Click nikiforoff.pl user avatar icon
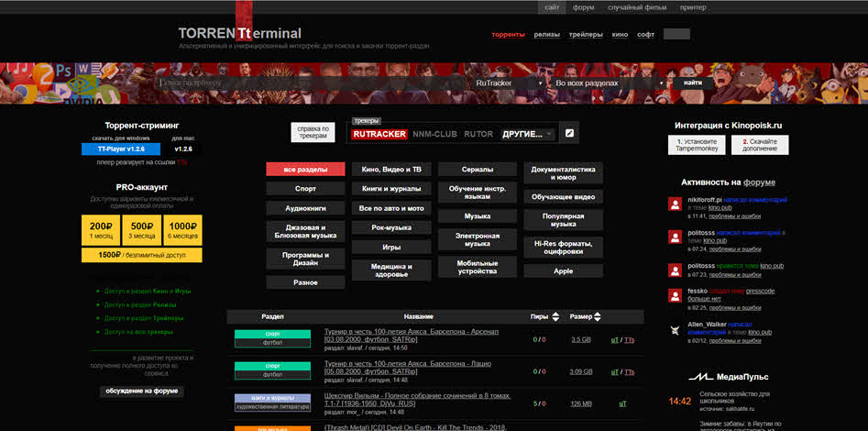The image size is (868, 431). [x=675, y=204]
